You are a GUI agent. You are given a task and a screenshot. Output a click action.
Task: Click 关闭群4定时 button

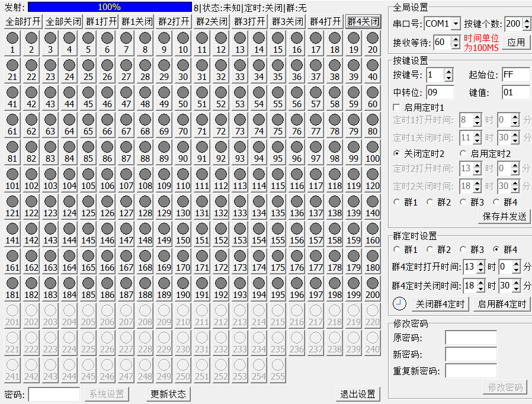(x=440, y=304)
